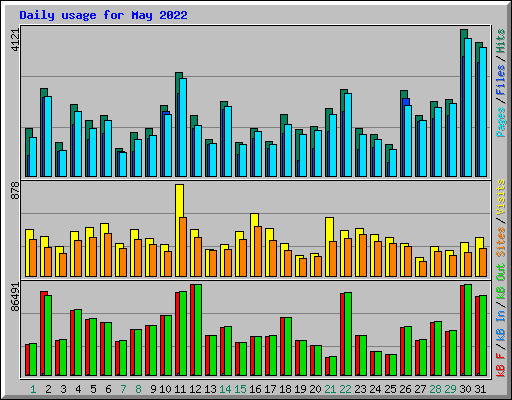Click day 9 on the x-axis
The width and height of the screenshot is (512, 400).
coord(153,389)
